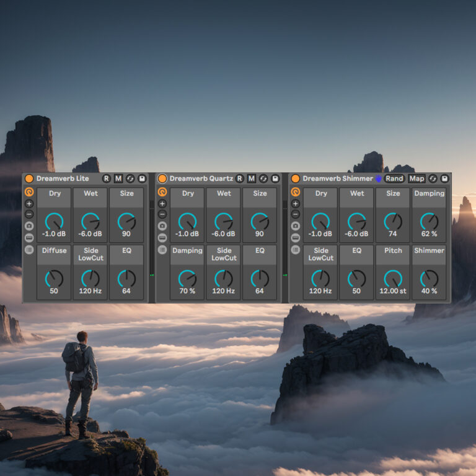Click the Shimmer knob showing 40 %

(x=429, y=279)
